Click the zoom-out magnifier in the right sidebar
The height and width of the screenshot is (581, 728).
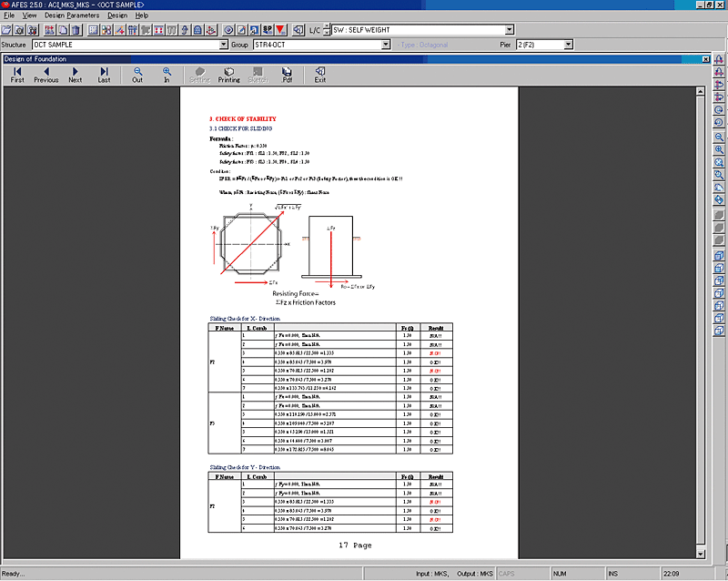click(719, 138)
